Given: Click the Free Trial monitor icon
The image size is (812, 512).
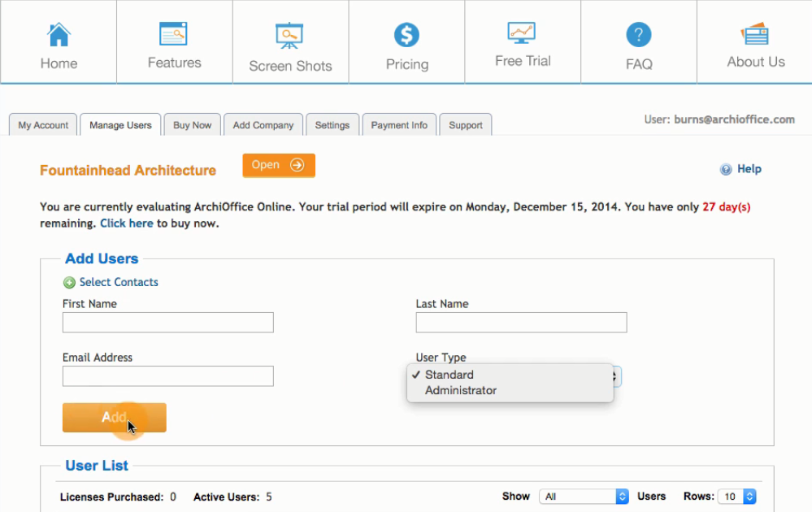Looking at the screenshot, I should pyautogui.click(x=522, y=33).
